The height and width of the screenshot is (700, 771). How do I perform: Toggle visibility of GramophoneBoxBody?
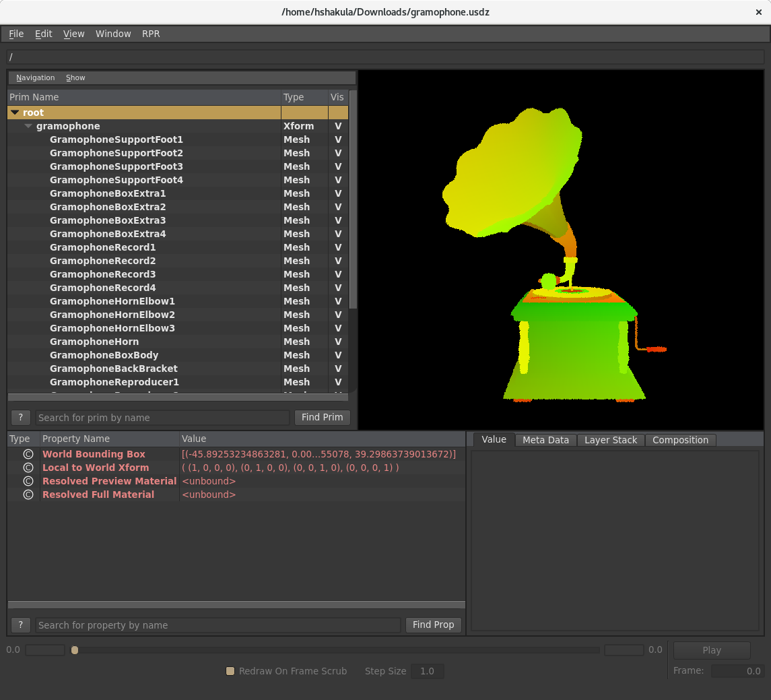coord(338,355)
